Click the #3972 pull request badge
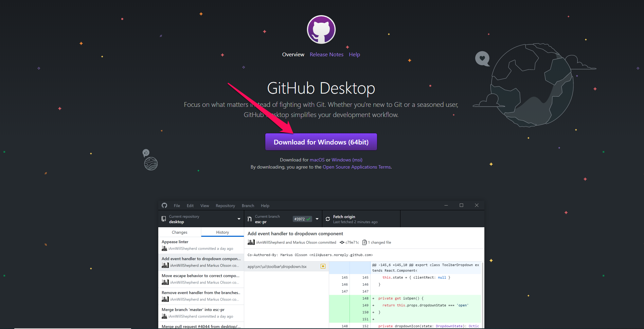Screen dimensions: 644x329 [302, 219]
